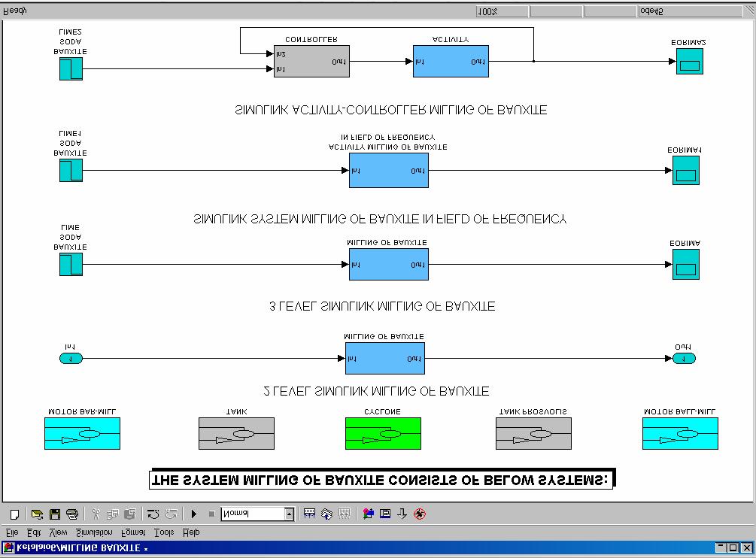Start the simulation with the play button

point(194,514)
